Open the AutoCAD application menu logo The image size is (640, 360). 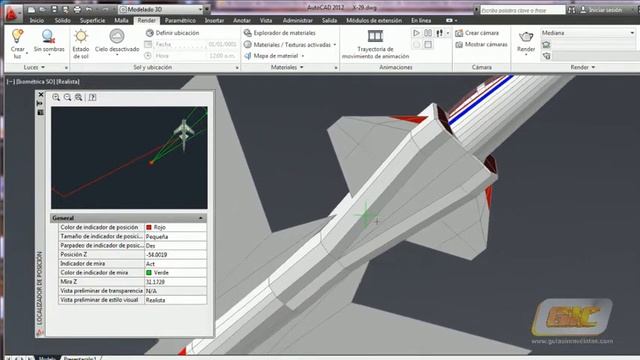(12, 14)
